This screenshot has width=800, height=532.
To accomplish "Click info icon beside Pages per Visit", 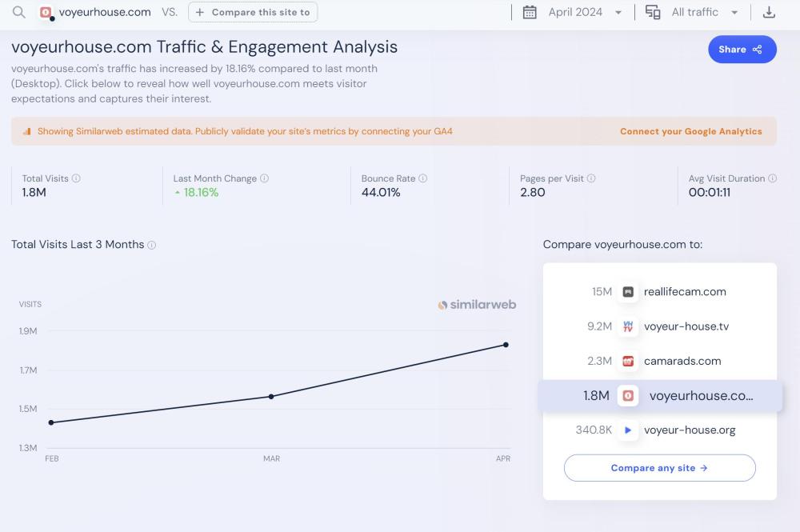I will tap(591, 178).
